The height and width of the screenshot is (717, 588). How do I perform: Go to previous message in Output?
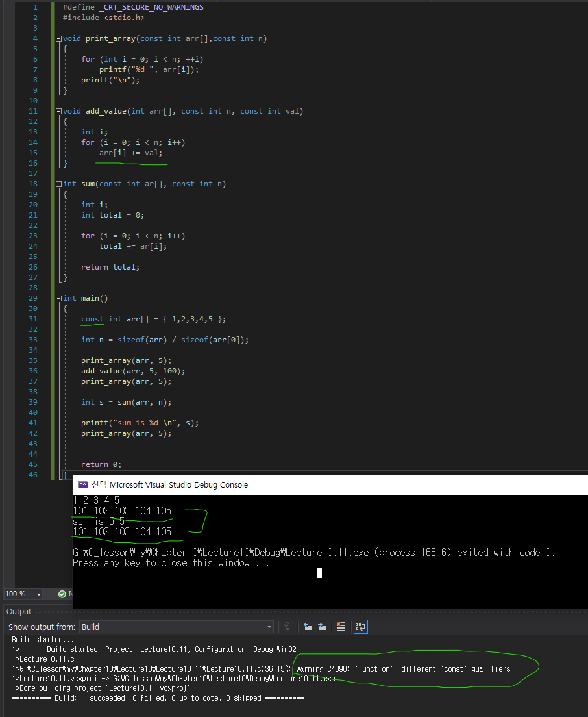(x=308, y=627)
